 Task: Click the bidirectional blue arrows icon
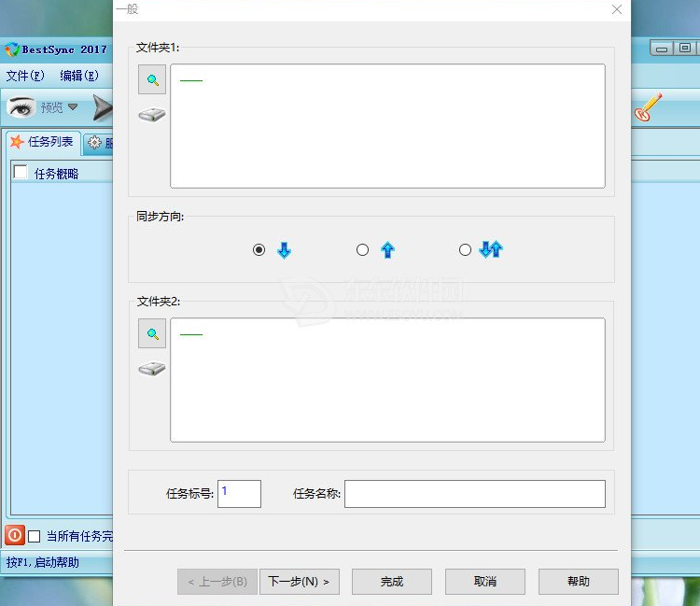491,249
